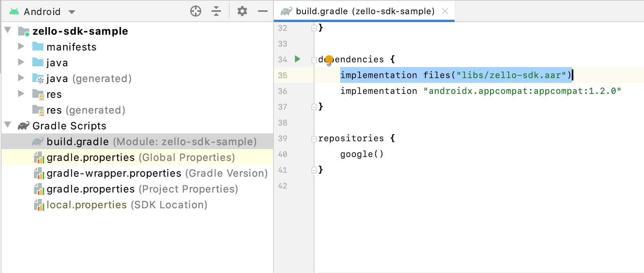Collapse the Gradle Scripts node
Screen dimensions: 644x273
[x=7, y=125]
